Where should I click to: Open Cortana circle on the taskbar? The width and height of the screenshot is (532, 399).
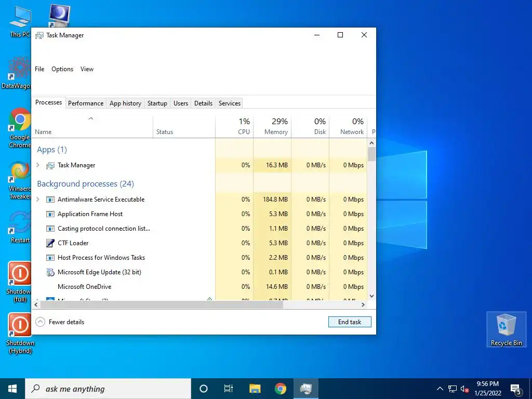pyautogui.click(x=204, y=389)
